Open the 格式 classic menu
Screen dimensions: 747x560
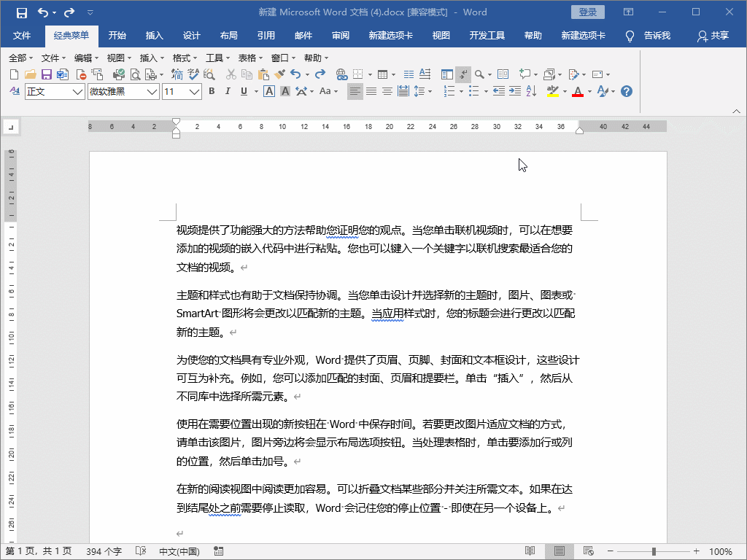pos(185,58)
